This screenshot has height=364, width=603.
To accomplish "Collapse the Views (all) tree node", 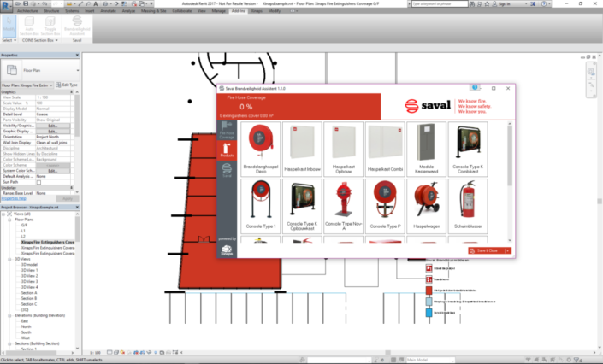I will point(3,214).
